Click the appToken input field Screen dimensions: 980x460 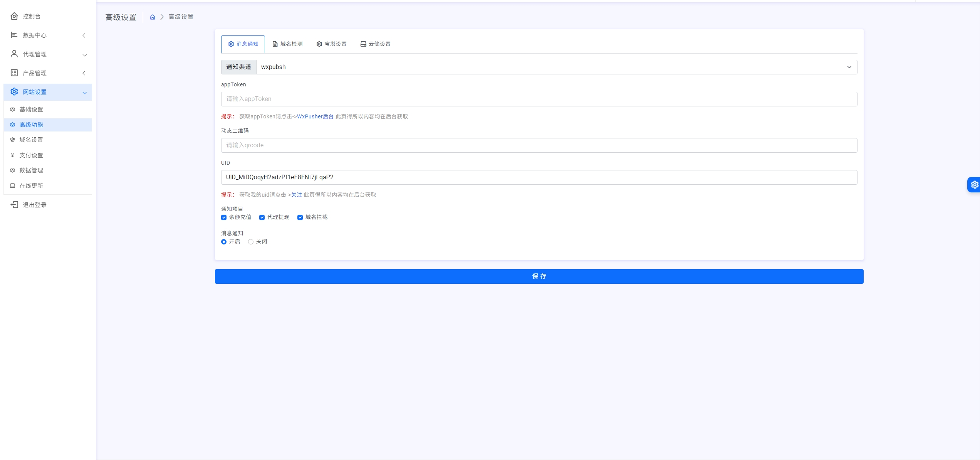tap(539, 99)
